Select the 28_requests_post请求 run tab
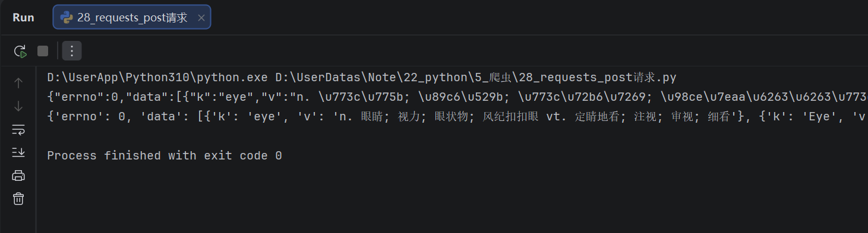This screenshot has width=868, height=233. coord(132,18)
